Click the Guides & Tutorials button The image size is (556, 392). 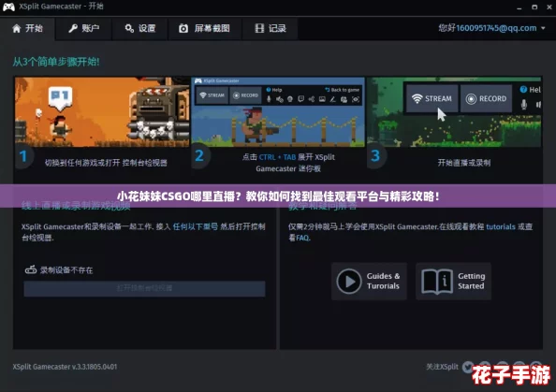coord(369,281)
